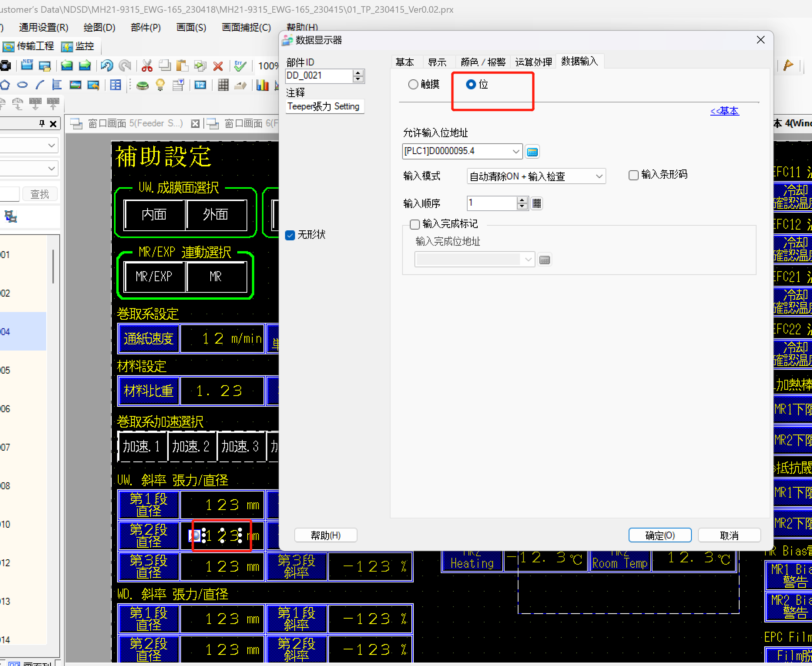
Task: Click the <<基本 link
Action: pos(724,111)
